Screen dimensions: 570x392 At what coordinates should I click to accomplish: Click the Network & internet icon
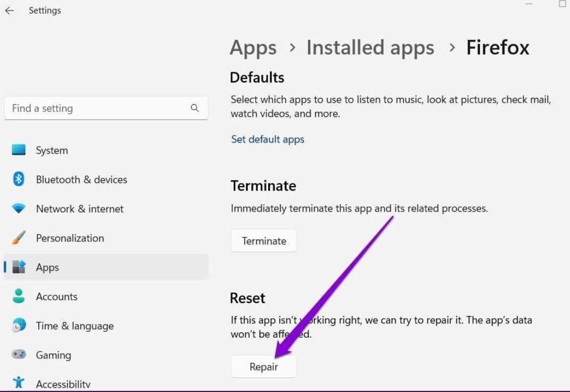tap(19, 208)
